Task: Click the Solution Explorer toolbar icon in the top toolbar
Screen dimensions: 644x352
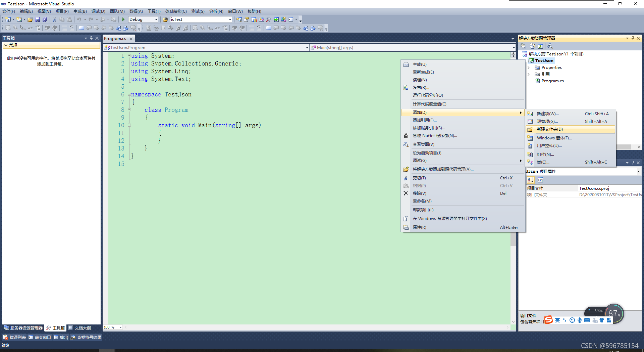Action: coord(239,19)
